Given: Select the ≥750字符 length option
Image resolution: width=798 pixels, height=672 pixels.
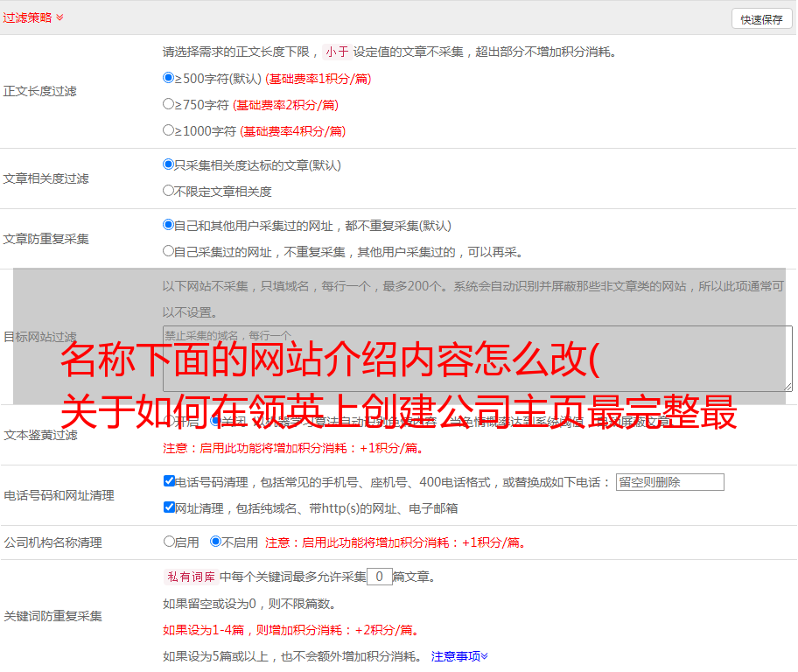Looking at the screenshot, I should click(169, 104).
